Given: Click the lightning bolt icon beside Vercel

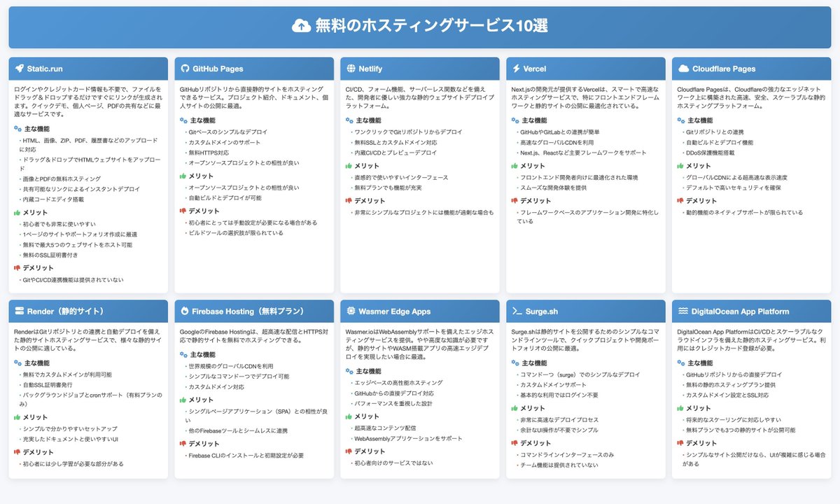Looking at the screenshot, I should click(516, 69).
